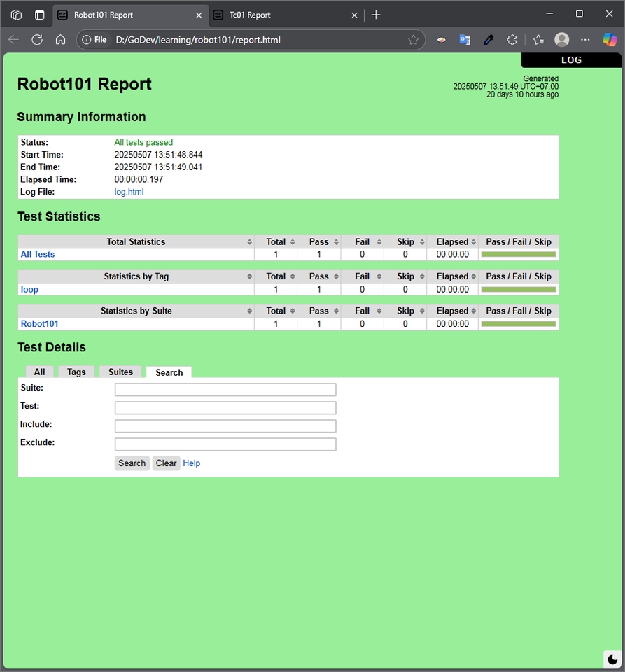
Task: Open the browser profile avatar
Action: (x=561, y=40)
